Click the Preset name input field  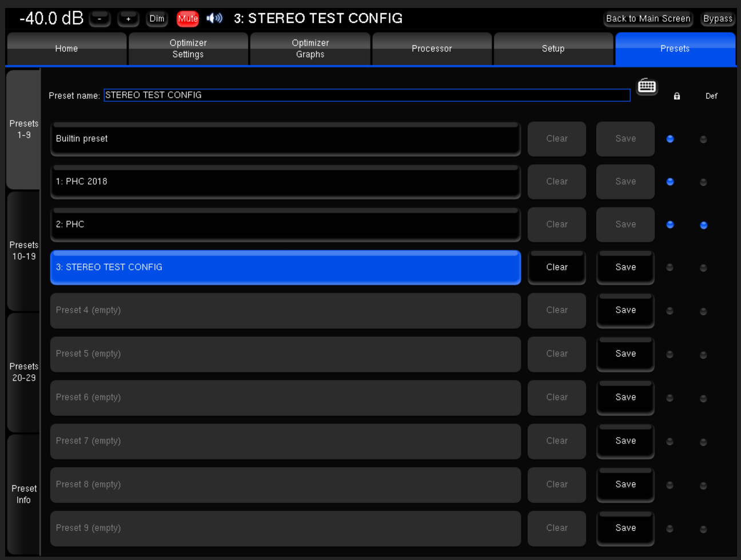[366, 95]
